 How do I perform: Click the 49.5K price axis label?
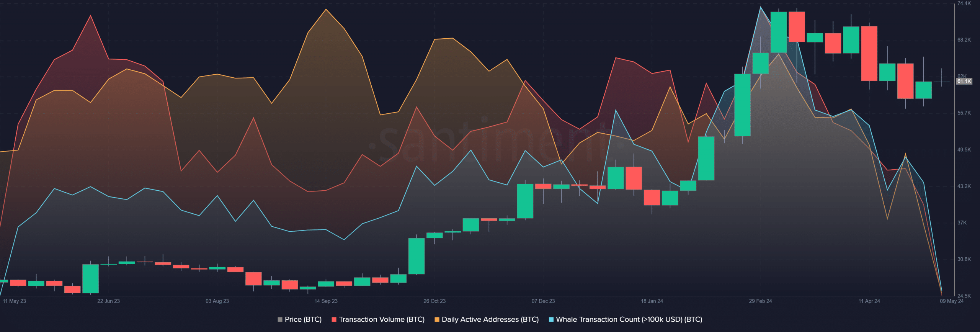tap(964, 150)
